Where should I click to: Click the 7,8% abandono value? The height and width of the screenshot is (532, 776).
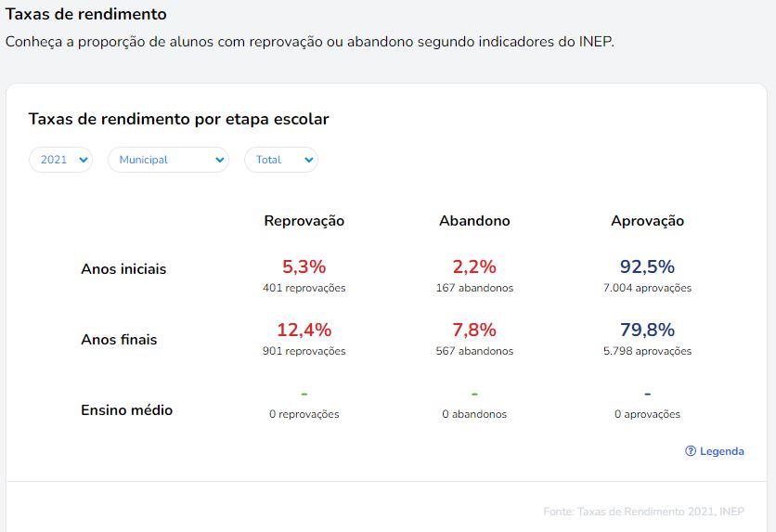point(474,331)
